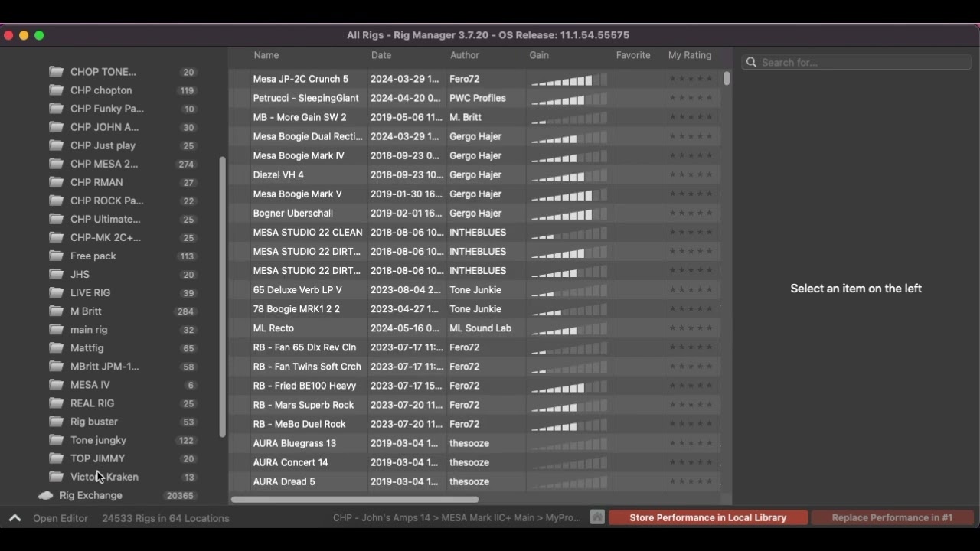Click Replace Performance in #1 button

click(x=892, y=517)
